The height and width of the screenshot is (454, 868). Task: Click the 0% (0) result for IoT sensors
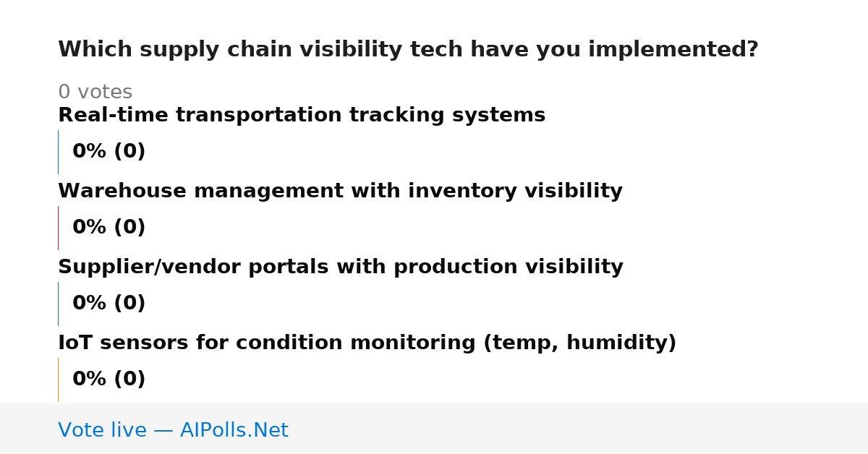pos(109,380)
